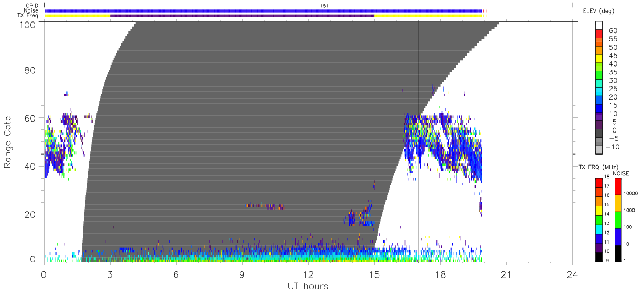
Task: Click the -5 label on the ELEV legend
Action: point(613,138)
